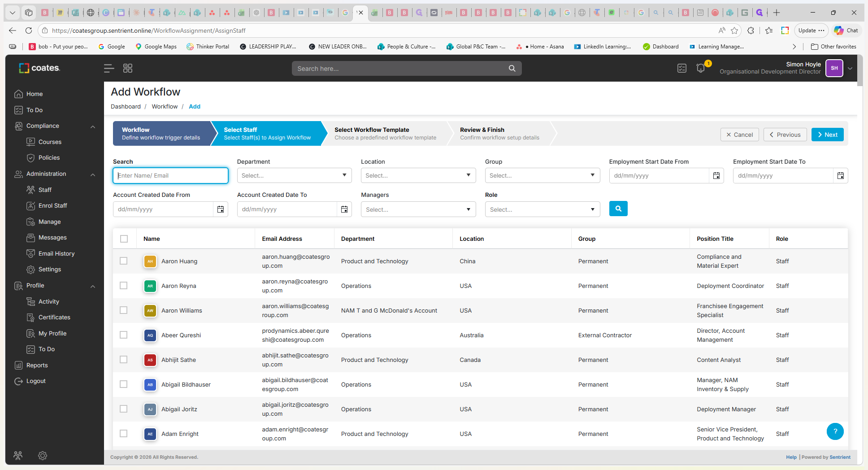The image size is (868, 470).
Task: Open calendar for Employment Start Date To
Action: tap(841, 176)
